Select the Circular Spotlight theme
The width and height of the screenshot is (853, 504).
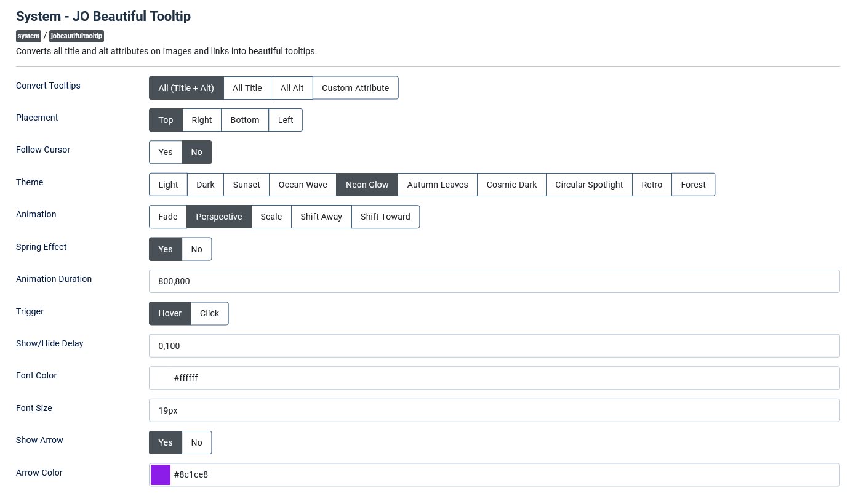point(588,185)
